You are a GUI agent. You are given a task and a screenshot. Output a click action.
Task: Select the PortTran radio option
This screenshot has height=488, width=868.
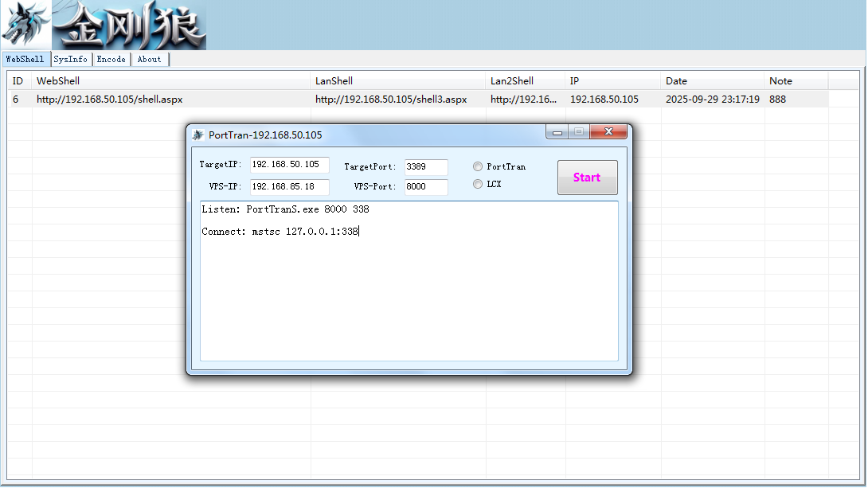click(x=478, y=166)
